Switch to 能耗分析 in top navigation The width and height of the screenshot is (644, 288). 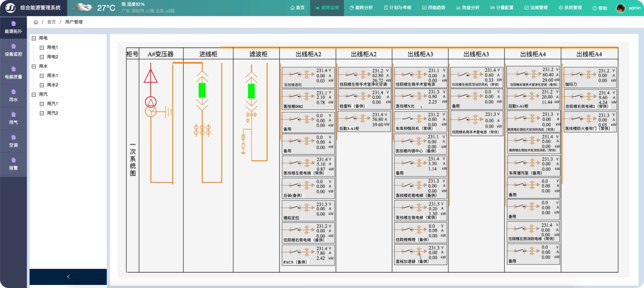(x=361, y=8)
